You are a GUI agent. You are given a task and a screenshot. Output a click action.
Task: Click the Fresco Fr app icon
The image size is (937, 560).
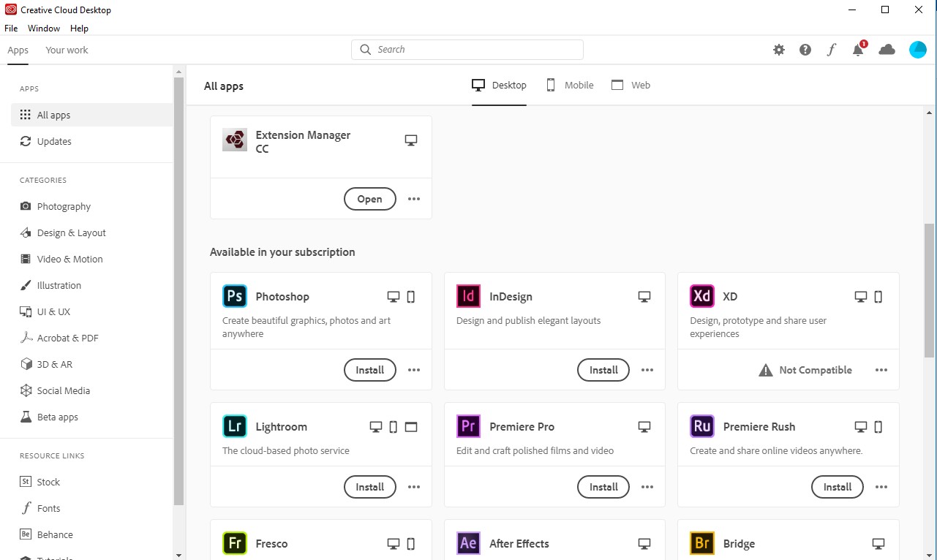coord(235,543)
